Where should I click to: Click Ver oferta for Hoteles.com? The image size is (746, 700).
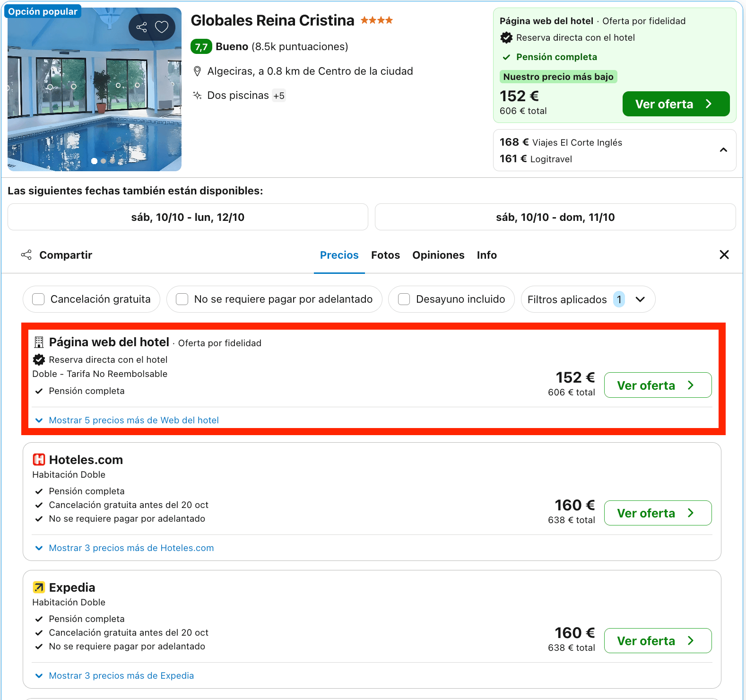pos(658,513)
